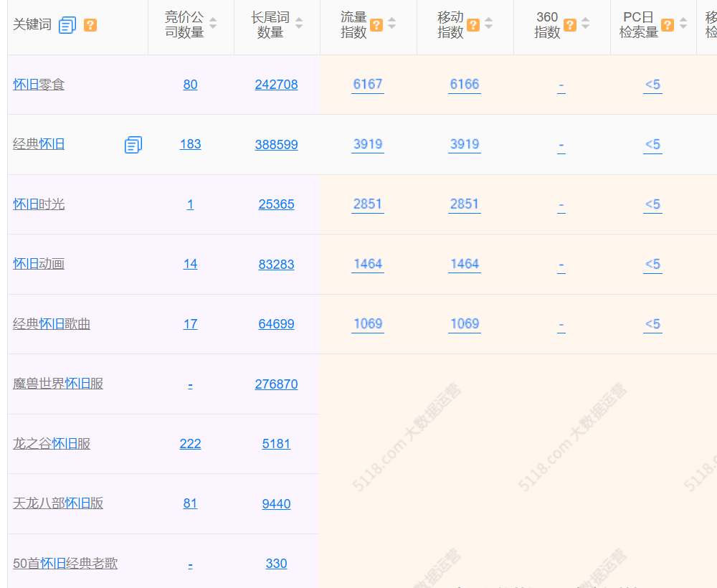Show help for PC日检索量 column

coord(668,25)
